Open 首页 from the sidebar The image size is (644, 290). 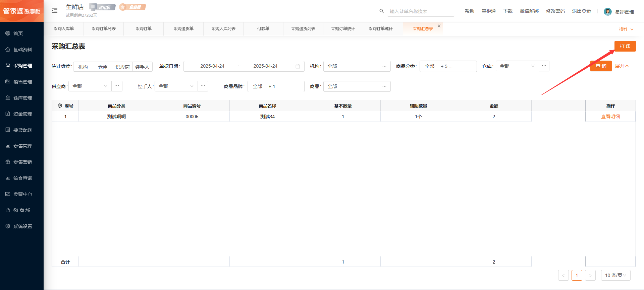pyautogui.click(x=22, y=33)
